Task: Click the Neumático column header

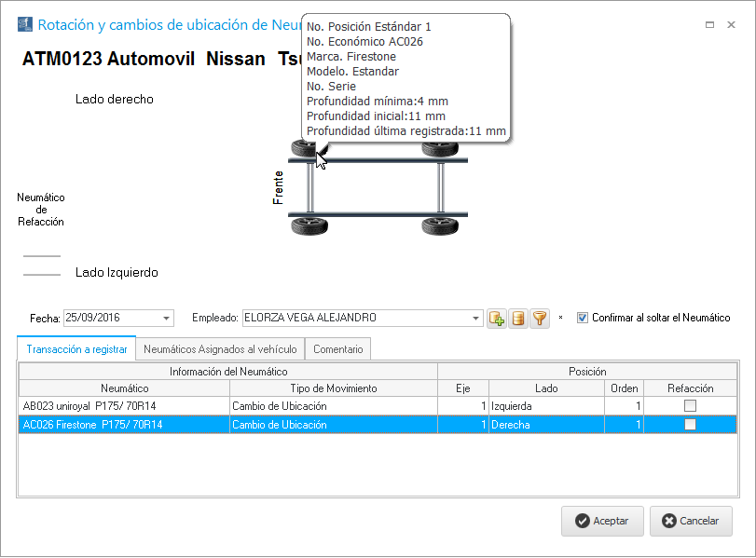Action: (x=124, y=388)
